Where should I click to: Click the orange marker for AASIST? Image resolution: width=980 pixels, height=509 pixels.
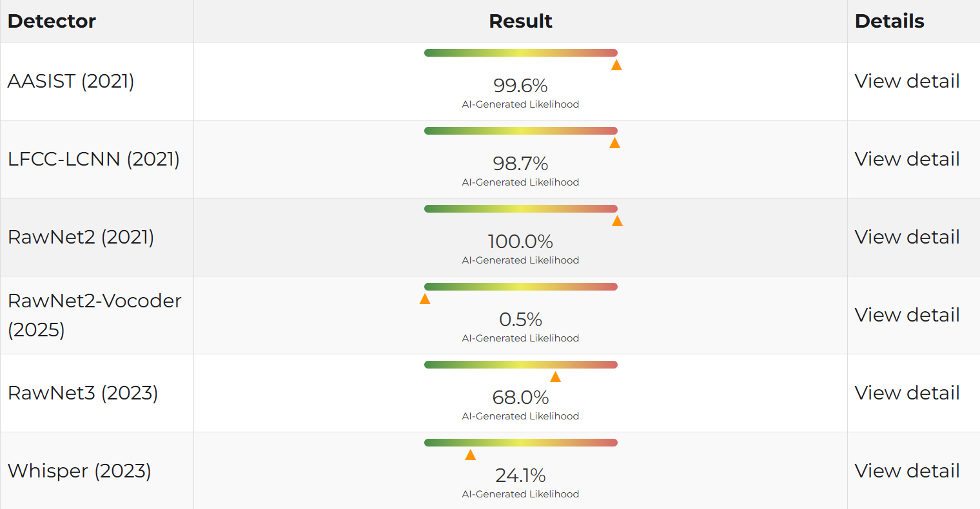pyautogui.click(x=616, y=65)
